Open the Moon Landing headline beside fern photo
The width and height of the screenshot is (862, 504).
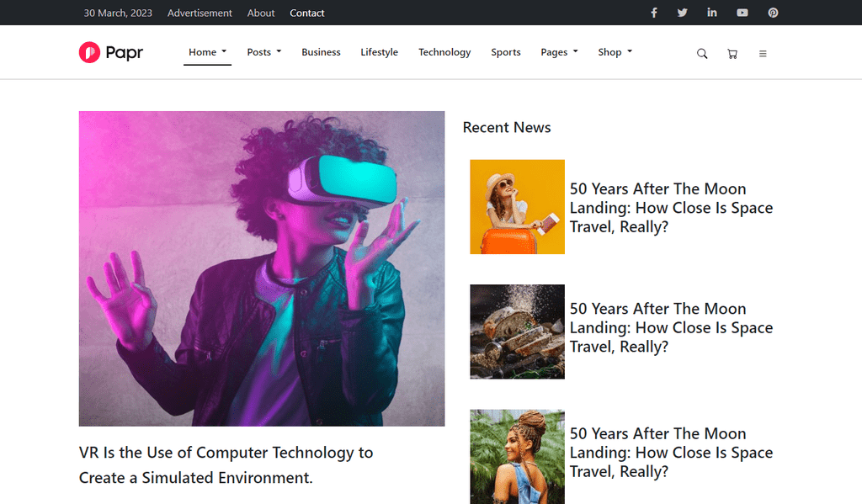point(671,453)
